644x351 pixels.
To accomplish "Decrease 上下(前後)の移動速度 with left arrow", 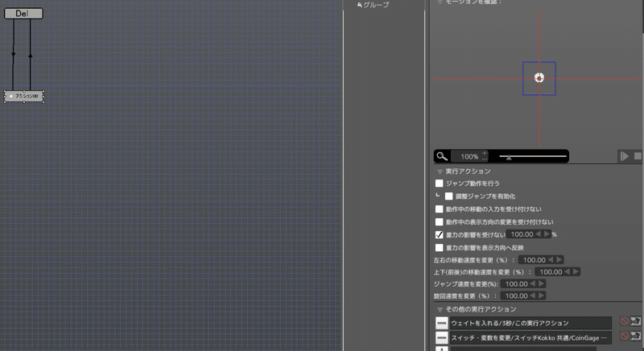I will 567,271.
